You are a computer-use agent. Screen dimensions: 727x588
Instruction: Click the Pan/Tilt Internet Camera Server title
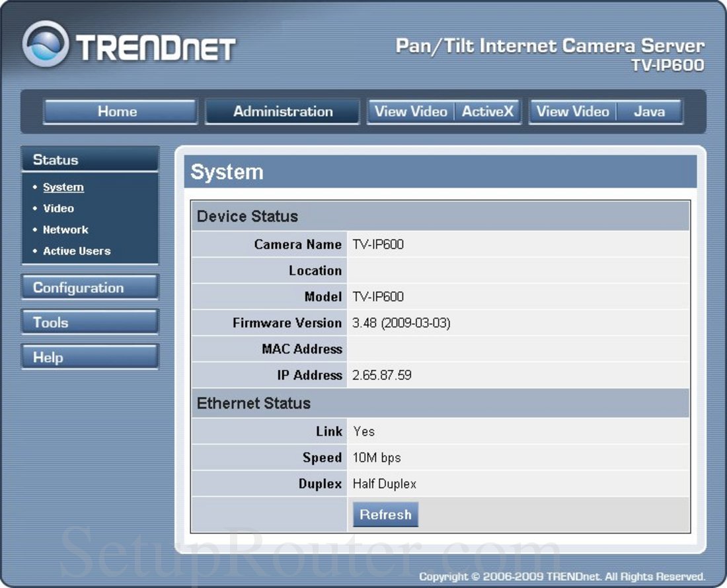(550, 46)
